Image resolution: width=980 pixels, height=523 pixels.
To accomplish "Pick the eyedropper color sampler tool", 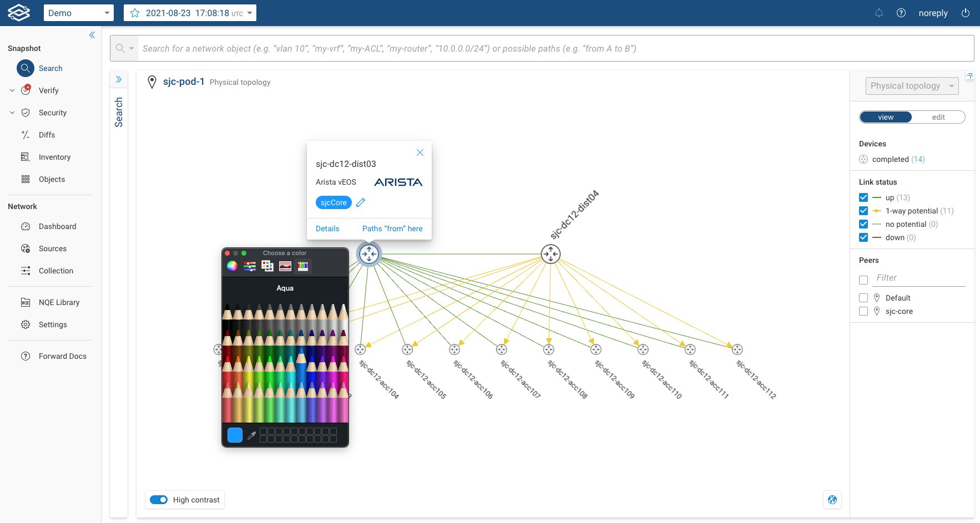I will tap(251, 435).
